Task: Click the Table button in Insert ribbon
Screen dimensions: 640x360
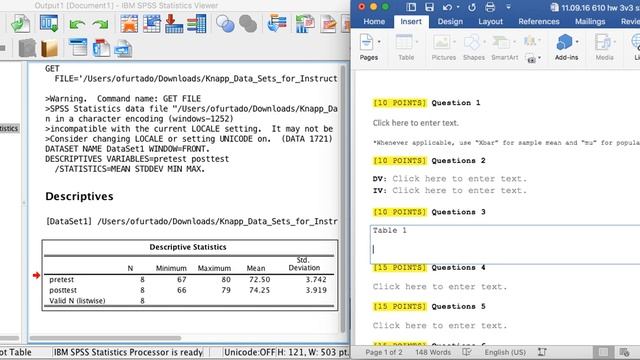Action: pyautogui.click(x=406, y=47)
